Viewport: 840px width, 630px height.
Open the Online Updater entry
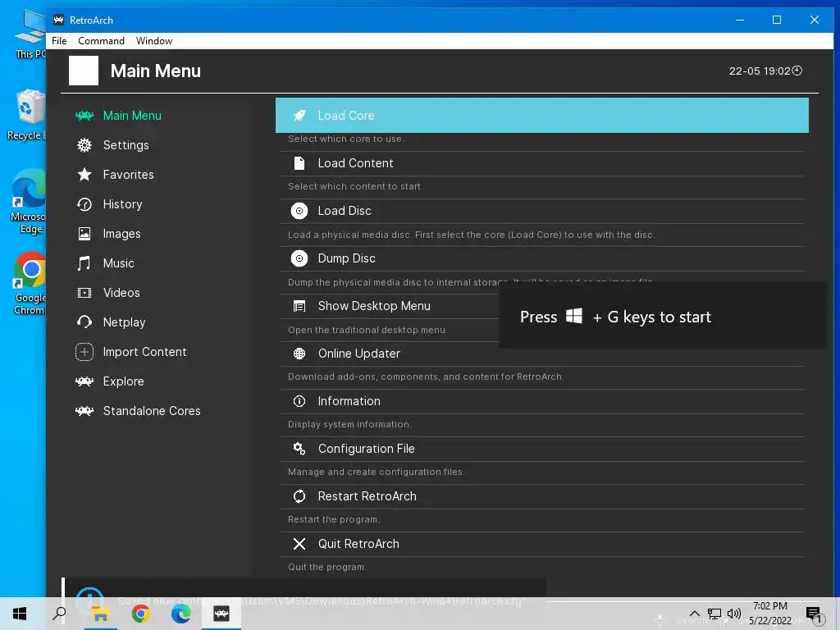541,354
